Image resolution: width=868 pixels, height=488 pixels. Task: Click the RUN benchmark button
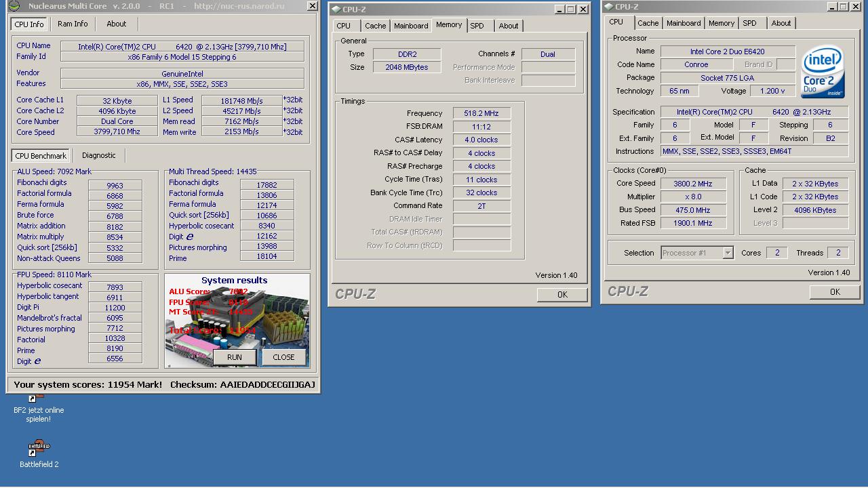(234, 357)
